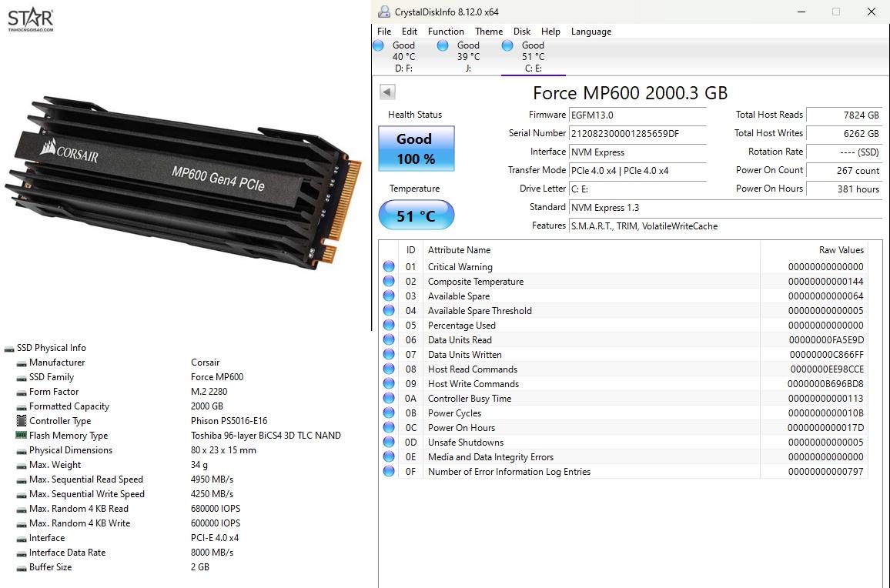The image size is (890, 588).
Task: Click the Features field
Action: (x=726, y=226)
